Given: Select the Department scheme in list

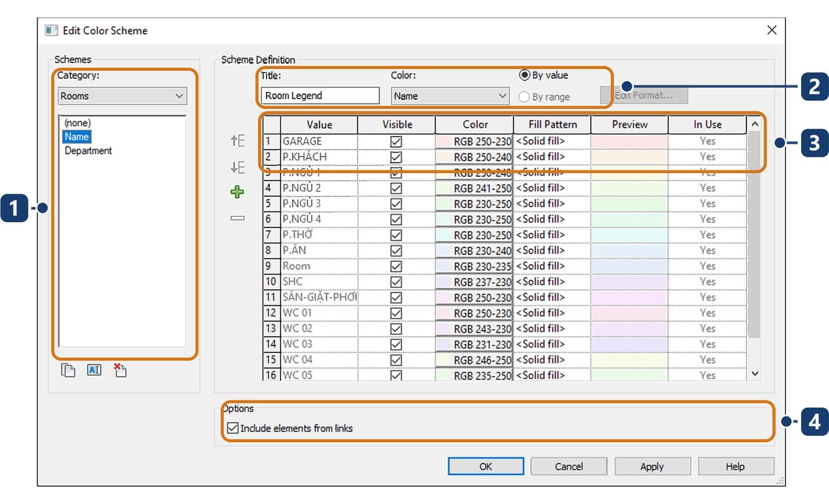Looking at the screenshot, I should 88,150.
